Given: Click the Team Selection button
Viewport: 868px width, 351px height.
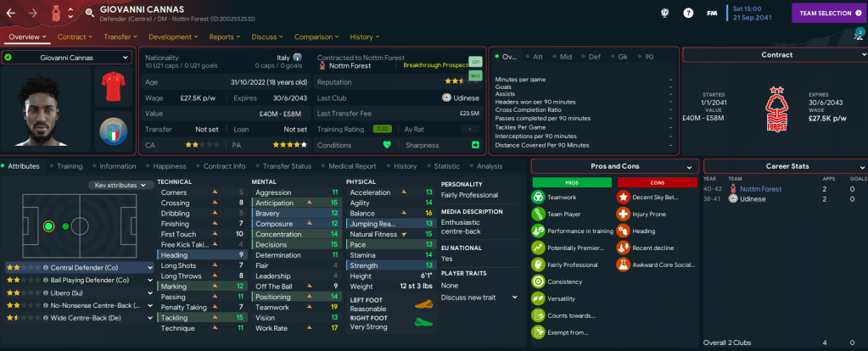Looking at the screenshot, I should 828,13.
